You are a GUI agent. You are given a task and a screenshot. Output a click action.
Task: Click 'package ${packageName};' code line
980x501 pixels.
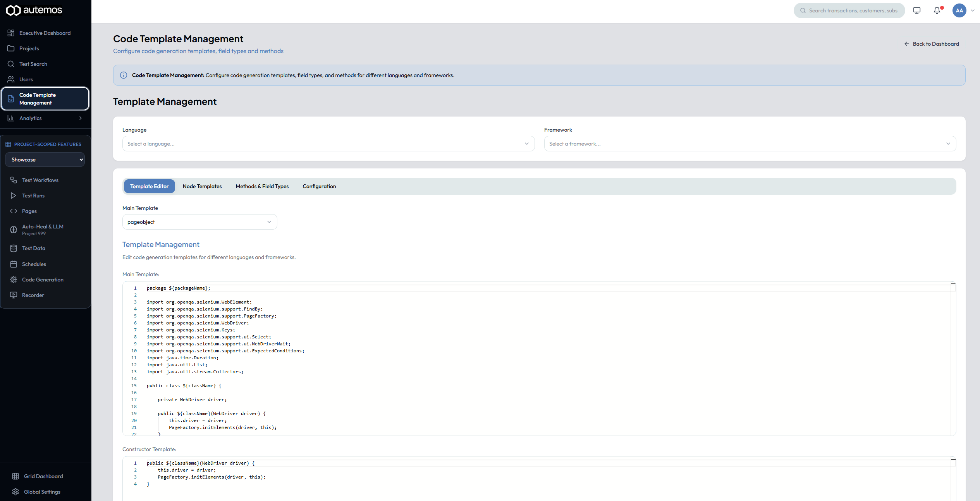[x=179, y=288]
